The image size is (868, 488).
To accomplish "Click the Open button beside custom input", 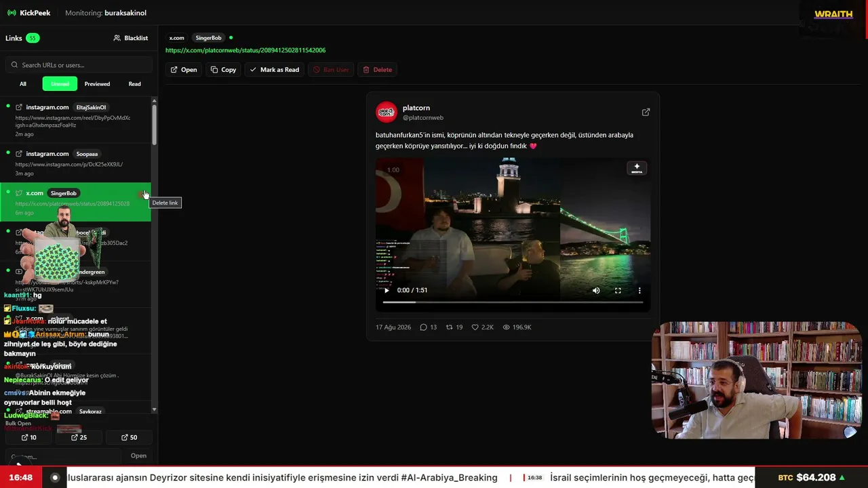I will pos(138,456).
